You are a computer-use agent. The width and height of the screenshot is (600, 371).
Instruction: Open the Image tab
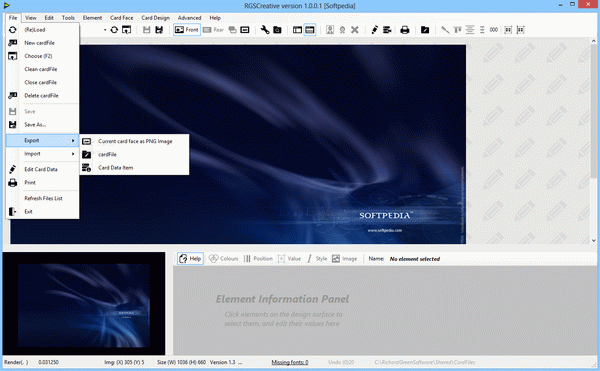[x=344, y=259]
